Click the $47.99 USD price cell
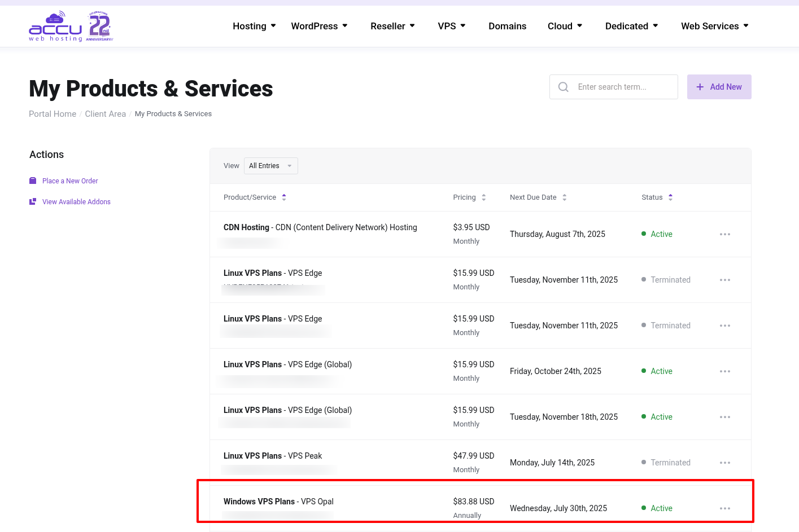The width and height of the screenshot is (799, 532). coord(474,456)
